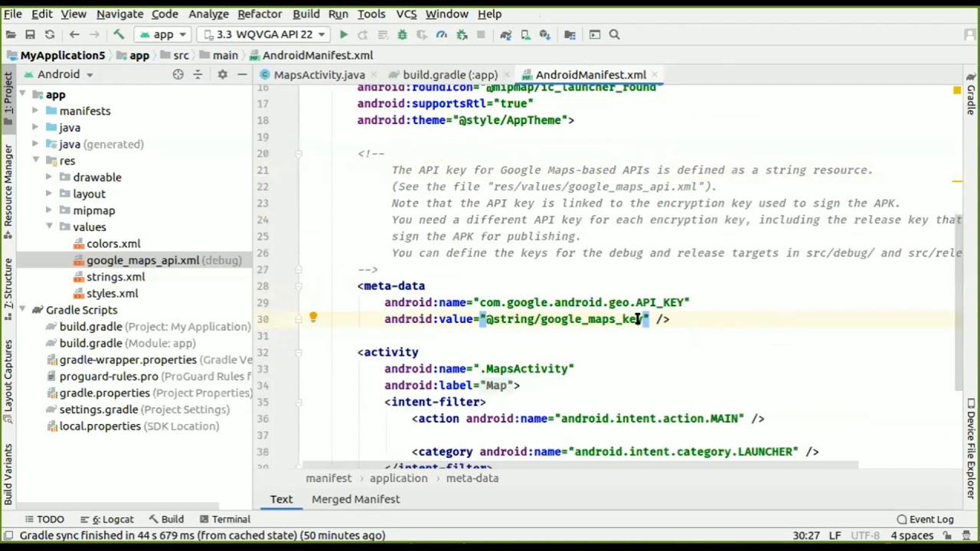Open the 3.3 WQVGA API 22 device dropdown
980x551 pixels.
(264, 34)
